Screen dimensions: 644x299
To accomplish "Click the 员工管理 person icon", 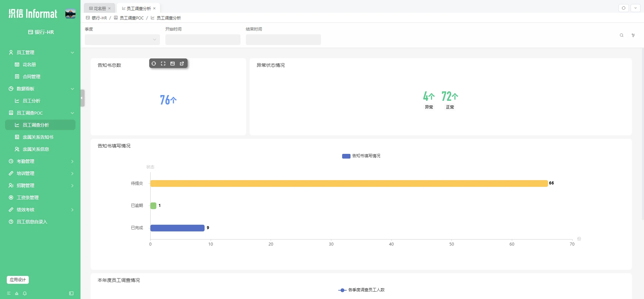I will pyautogui.click(x=11, y=52).
